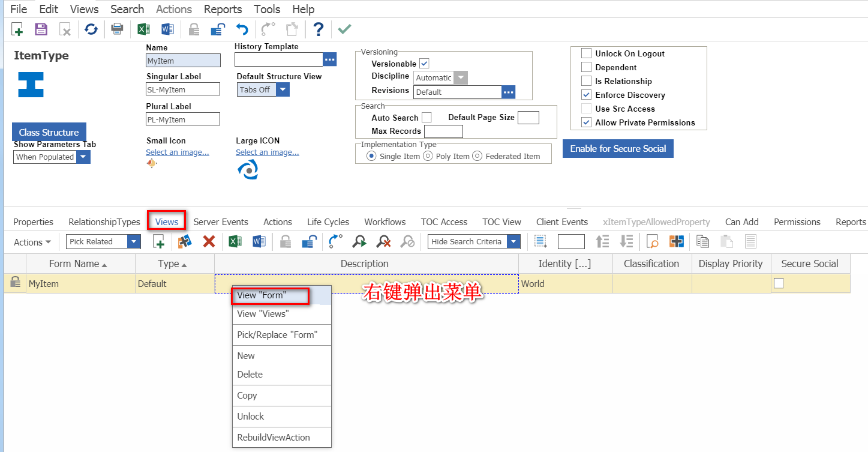The width and height of the screenshot is (868, 452).
Task: Toggle the Versionable checkbox
Action: tap(424, 64)
